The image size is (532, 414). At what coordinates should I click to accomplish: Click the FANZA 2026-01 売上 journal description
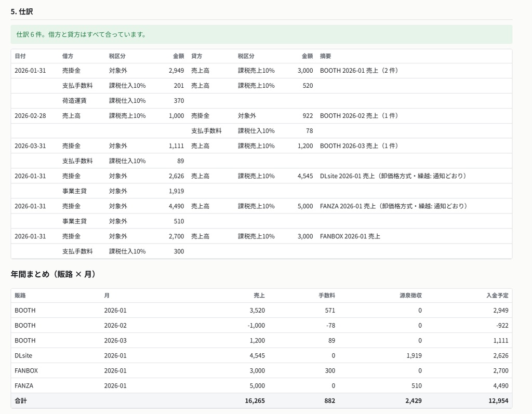394,206
